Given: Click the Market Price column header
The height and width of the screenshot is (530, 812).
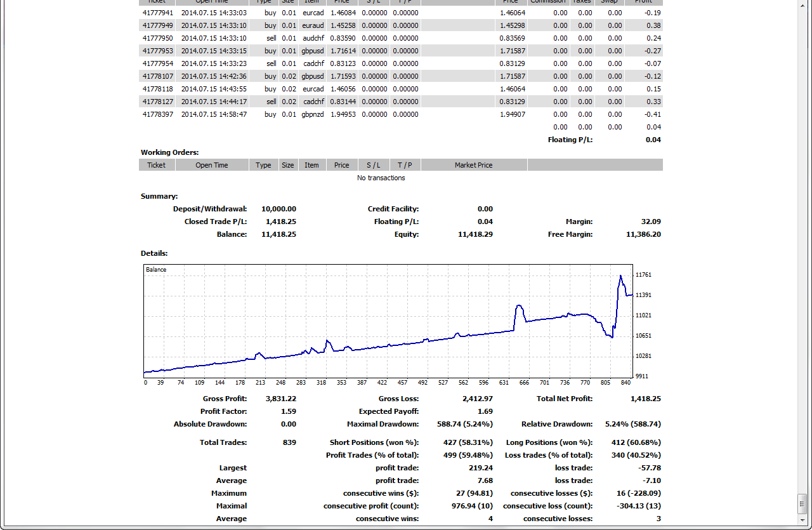Looking at the screenshot, I should coord(473,165).
